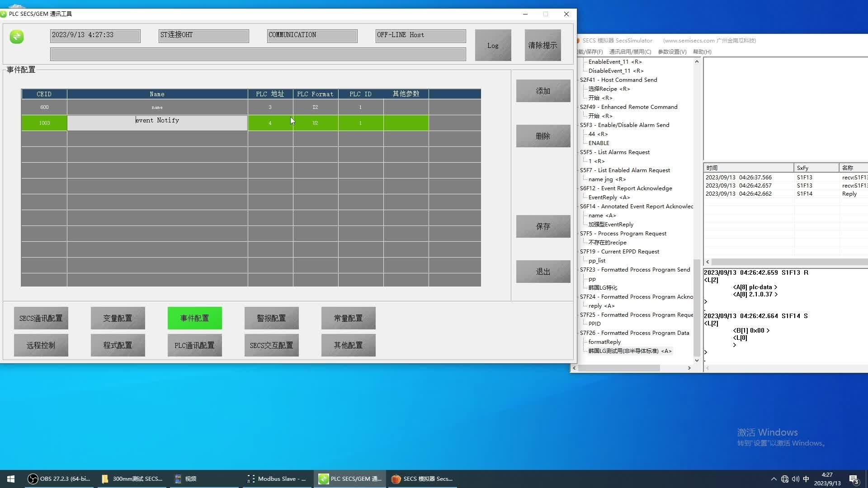This screenshot has height=488, width=868.
Task: Select the ENABLE item under S5F3
Action: pyautogui.click(x=599, y=143)
